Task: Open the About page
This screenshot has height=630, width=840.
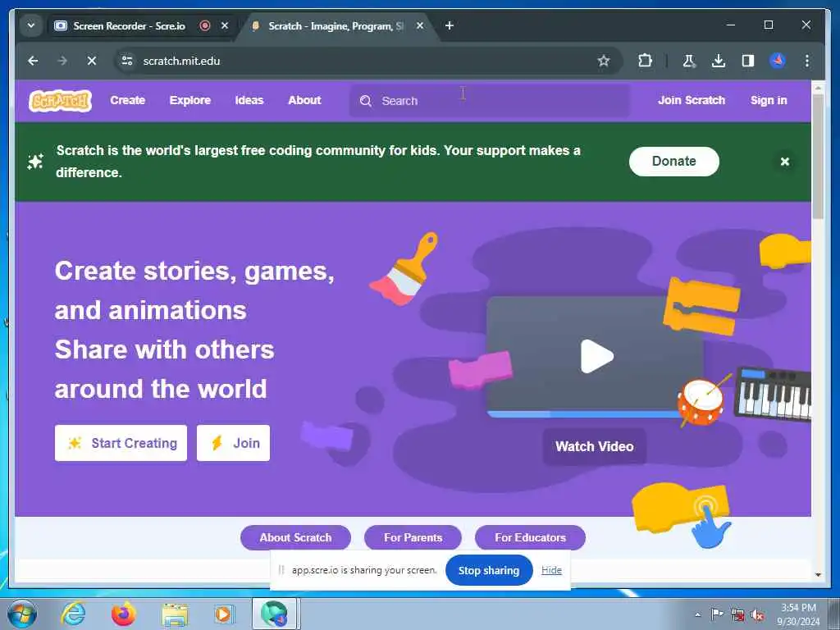Action: [x=304, y=100]
